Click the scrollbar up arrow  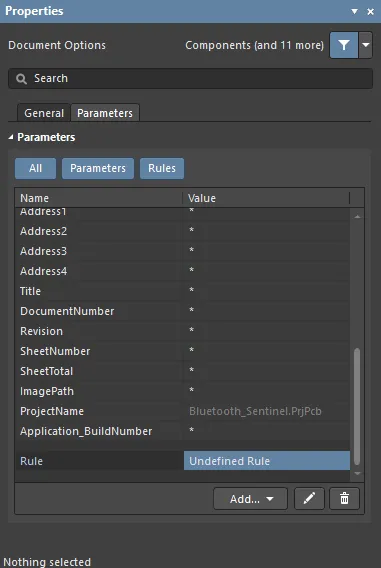[x=357, y=217]
